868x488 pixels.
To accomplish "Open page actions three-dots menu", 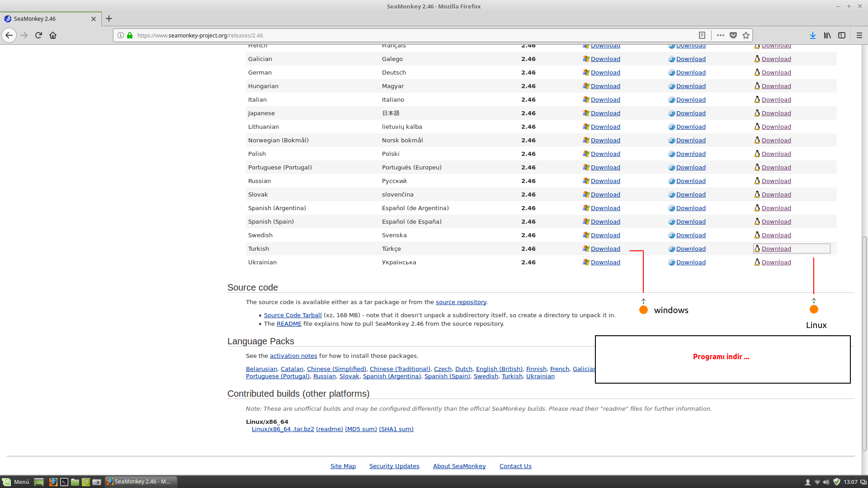I will (x=721, y=35).
